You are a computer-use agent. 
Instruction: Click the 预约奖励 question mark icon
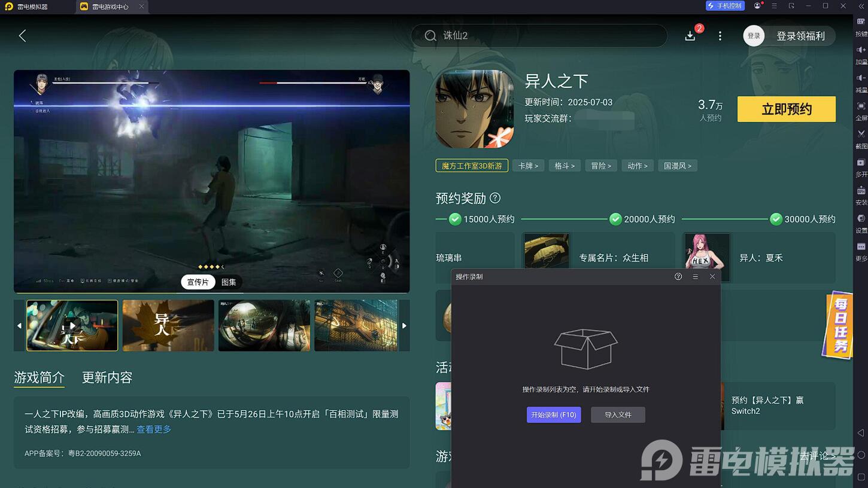495,198
